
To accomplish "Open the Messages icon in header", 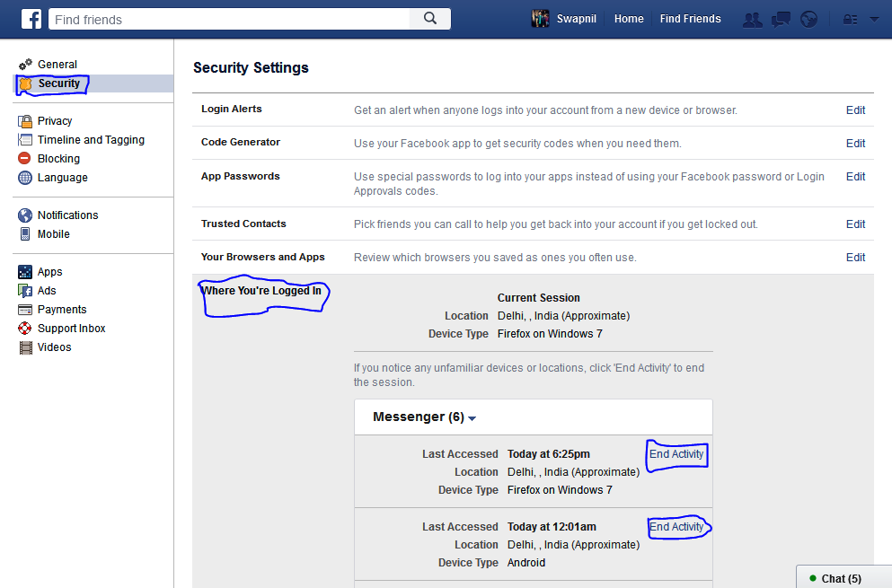I will click(781, 20).
